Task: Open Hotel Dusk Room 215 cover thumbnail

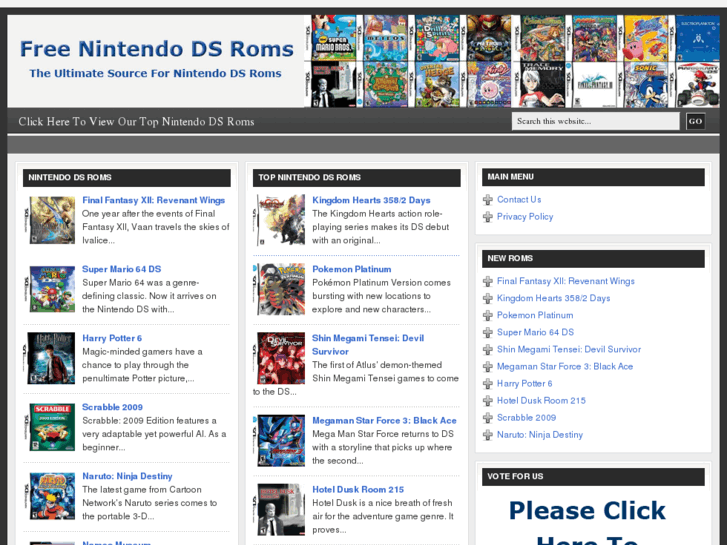Action: pos(280,510)
